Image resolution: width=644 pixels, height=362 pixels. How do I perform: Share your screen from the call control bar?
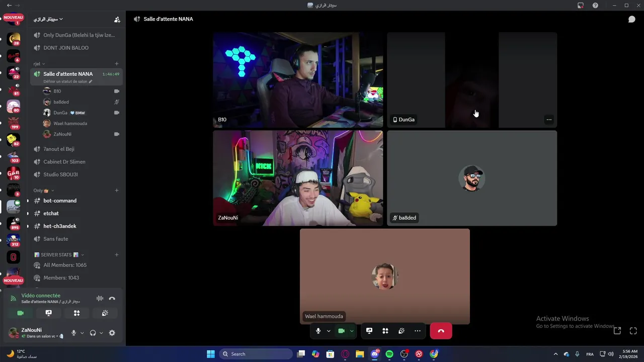coord(369,331)
